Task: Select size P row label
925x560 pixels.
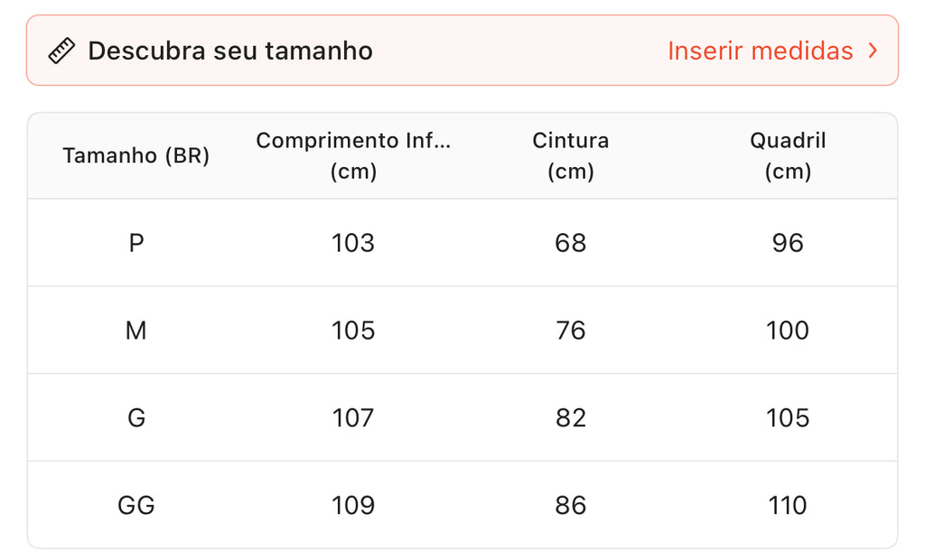Action: tap(136, 243)
